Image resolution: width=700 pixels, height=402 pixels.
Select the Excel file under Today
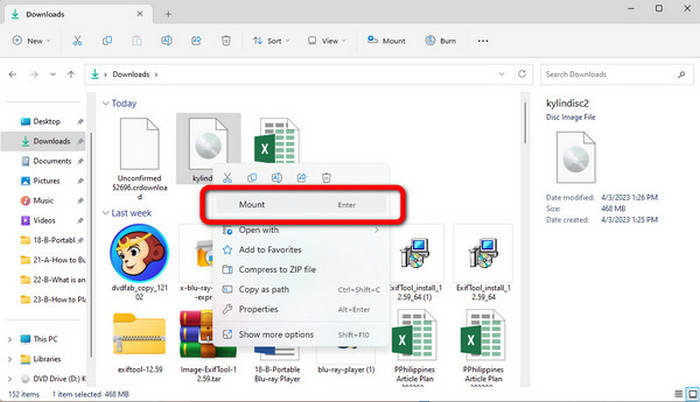277,142
